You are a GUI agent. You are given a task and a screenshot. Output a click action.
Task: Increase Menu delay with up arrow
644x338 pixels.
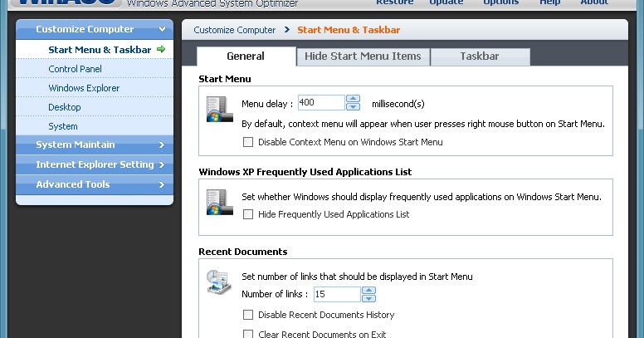tap(354, 99)
